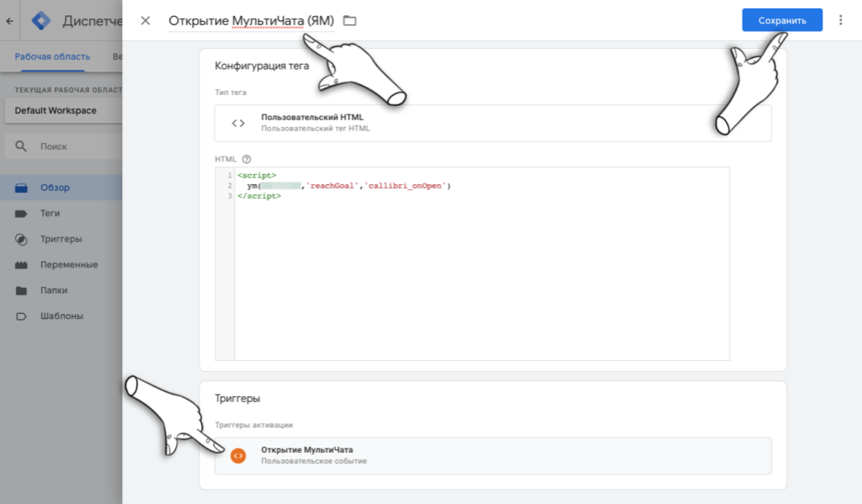Click the Поиск search field
862x504 pixels.
tap(61, 146)
